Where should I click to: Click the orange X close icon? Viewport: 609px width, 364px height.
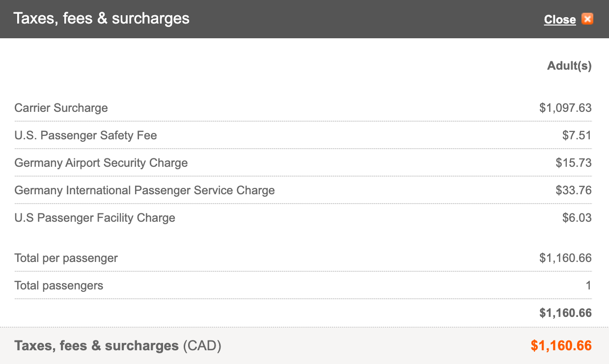coord(587,19)
